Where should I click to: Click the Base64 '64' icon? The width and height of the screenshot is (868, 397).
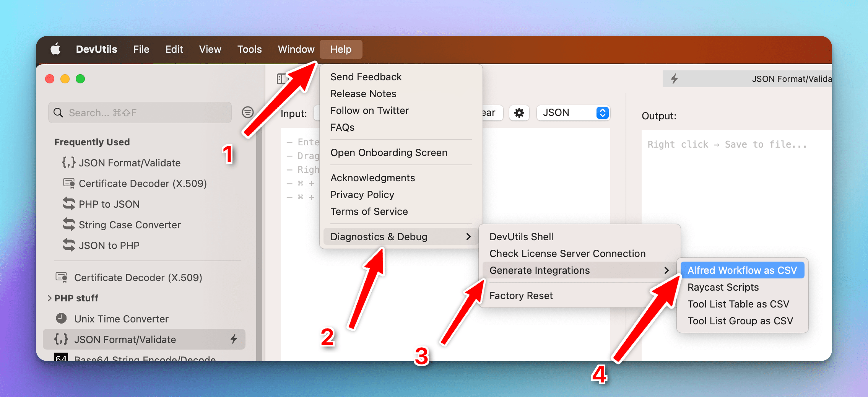click(x=61, y=357)
